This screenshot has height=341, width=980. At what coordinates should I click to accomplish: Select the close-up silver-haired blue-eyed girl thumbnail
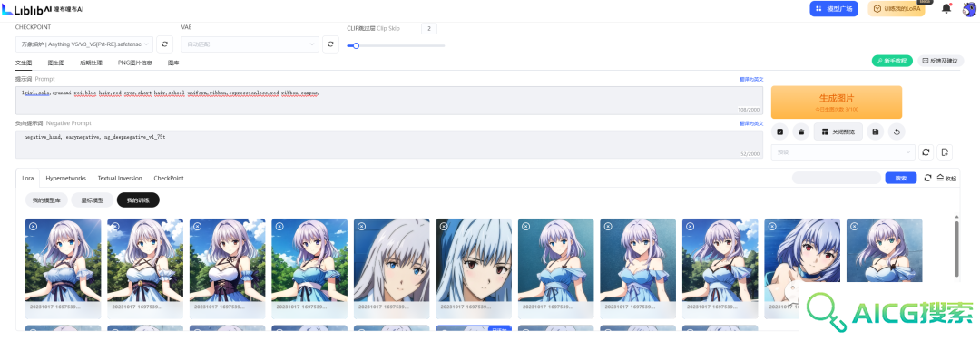[391, 268]
